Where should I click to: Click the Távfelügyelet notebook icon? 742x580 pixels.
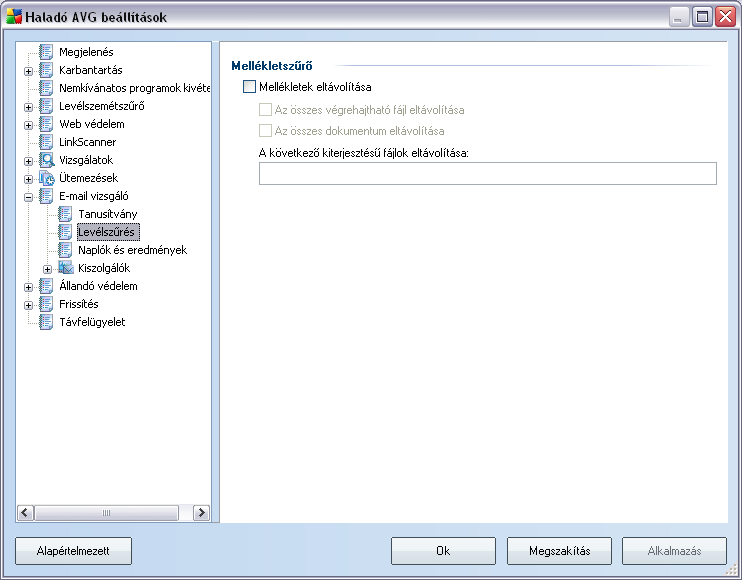tap(46, 322)
